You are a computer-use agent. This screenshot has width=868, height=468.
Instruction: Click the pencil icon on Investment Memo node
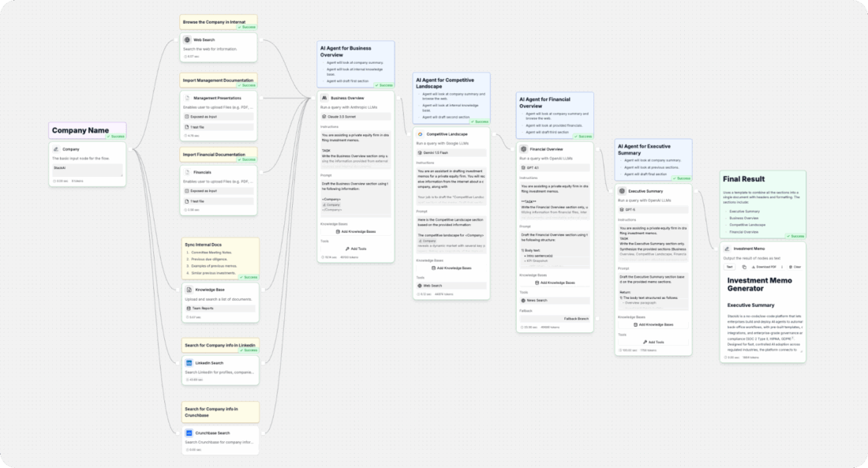[728, 249]
